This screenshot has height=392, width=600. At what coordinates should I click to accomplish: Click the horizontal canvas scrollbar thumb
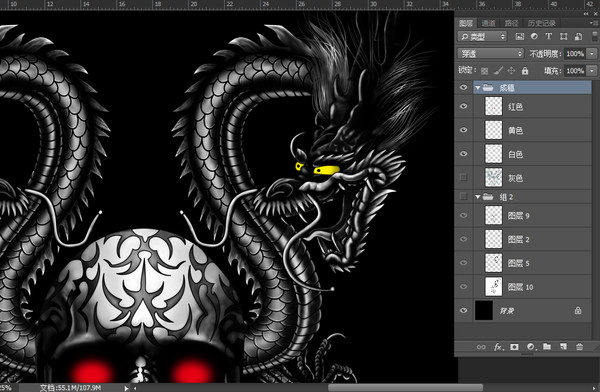coord(406,388)
